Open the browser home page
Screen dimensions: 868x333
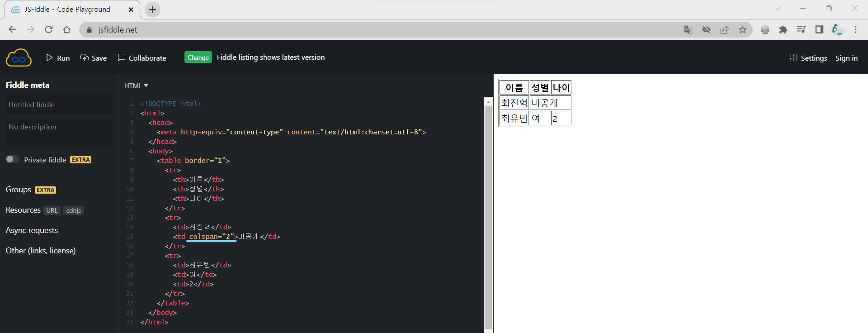coord(67,29)
